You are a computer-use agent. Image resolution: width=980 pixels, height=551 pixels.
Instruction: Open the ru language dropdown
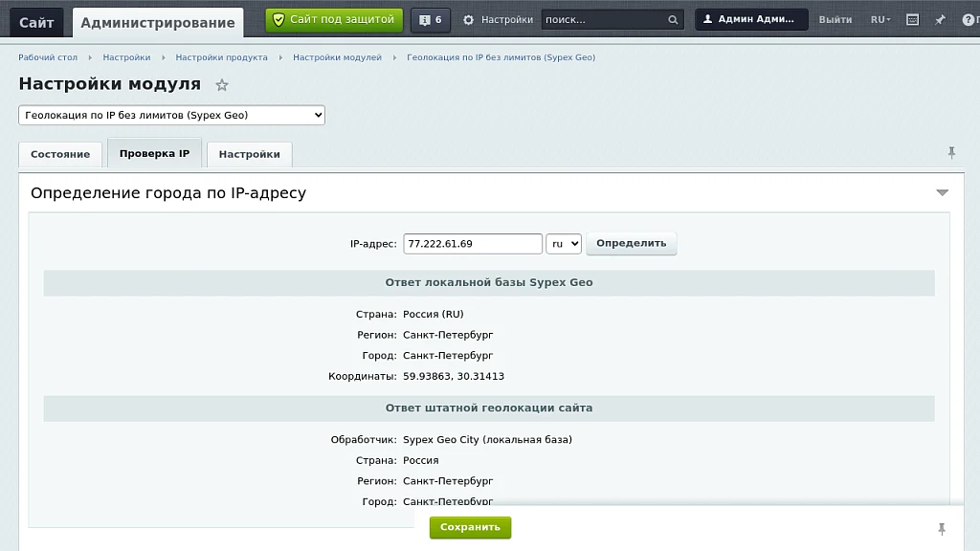pos(564,244)
